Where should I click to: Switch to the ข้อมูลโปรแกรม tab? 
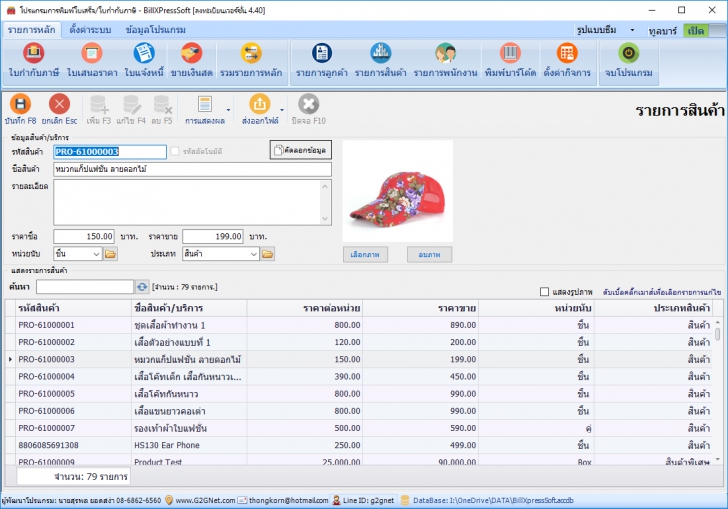tap(155, 30)
